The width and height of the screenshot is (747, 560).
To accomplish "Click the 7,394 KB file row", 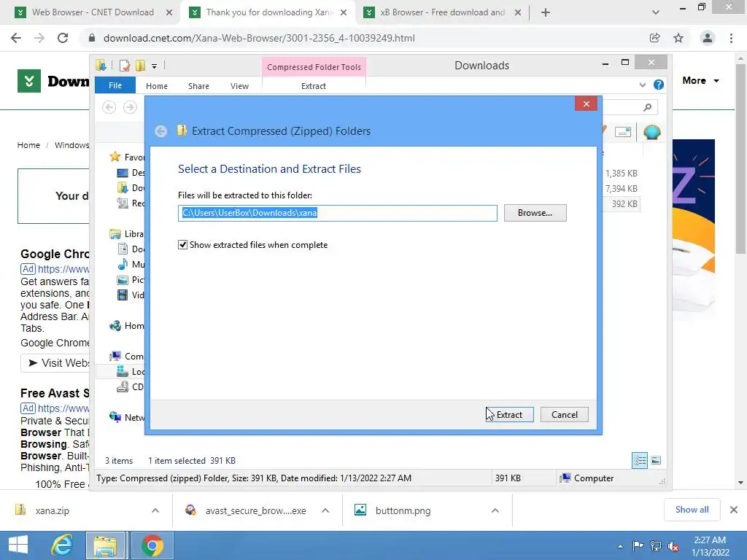I will point(622,189).
